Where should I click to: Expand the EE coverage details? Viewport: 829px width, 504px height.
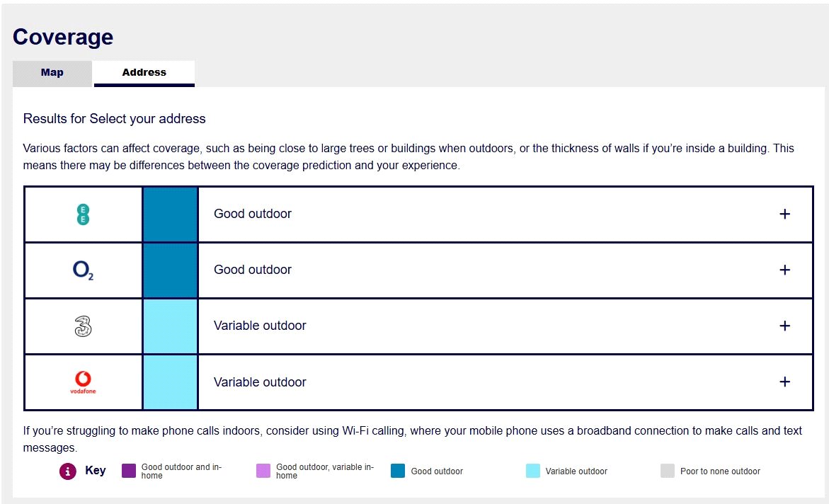[784, 214]
